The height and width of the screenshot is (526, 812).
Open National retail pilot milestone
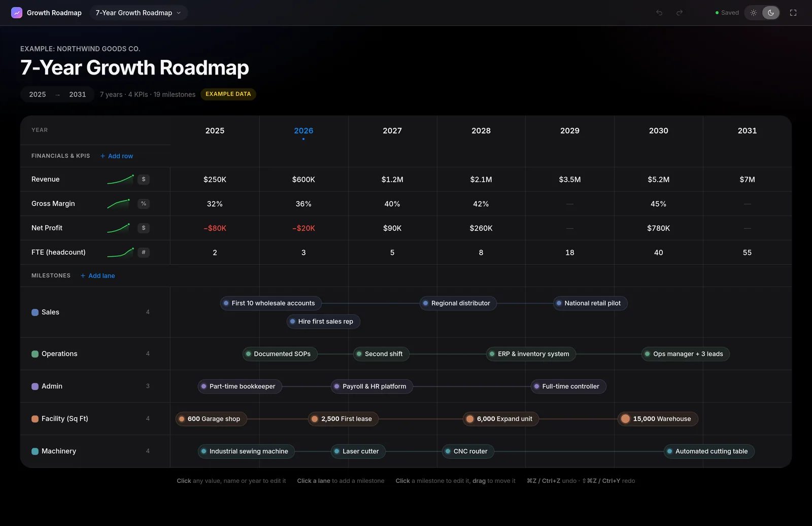pos(590,303)
